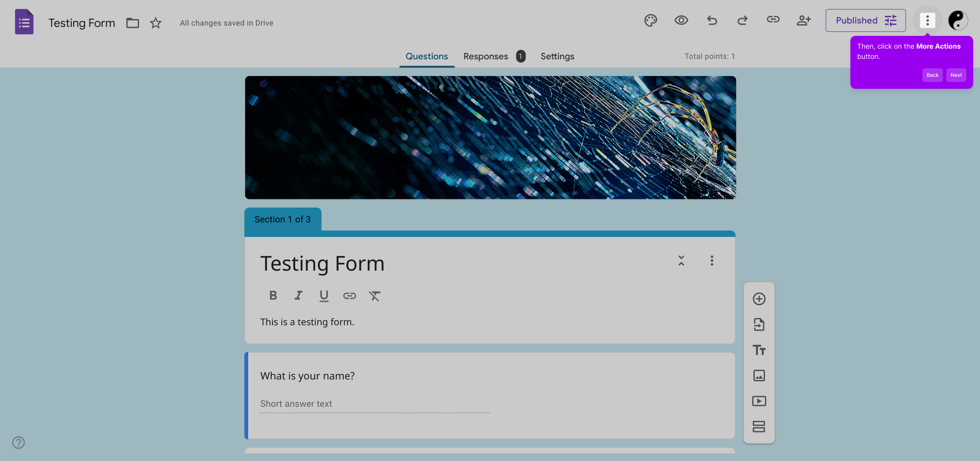Toggle bold formatting for description
Viewport: 980px width, 461px height.
pos(273,295)
